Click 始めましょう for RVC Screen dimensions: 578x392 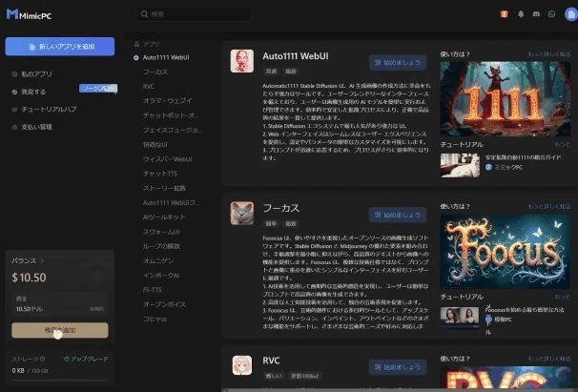398,367
